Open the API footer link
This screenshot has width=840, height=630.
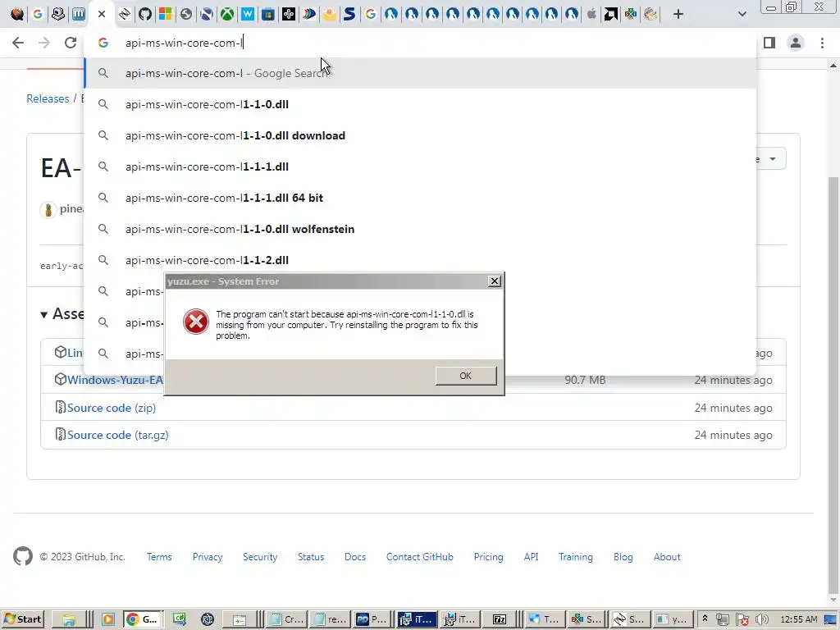(531, 557)
